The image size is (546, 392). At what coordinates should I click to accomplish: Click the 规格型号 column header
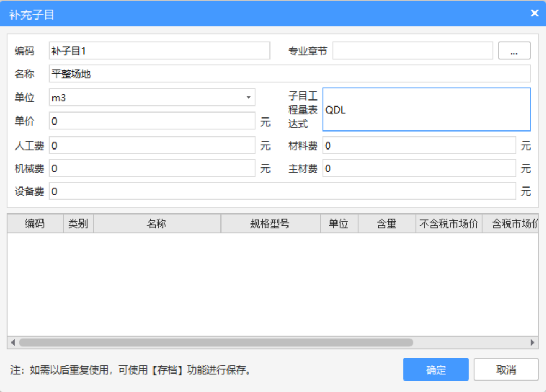270,223
